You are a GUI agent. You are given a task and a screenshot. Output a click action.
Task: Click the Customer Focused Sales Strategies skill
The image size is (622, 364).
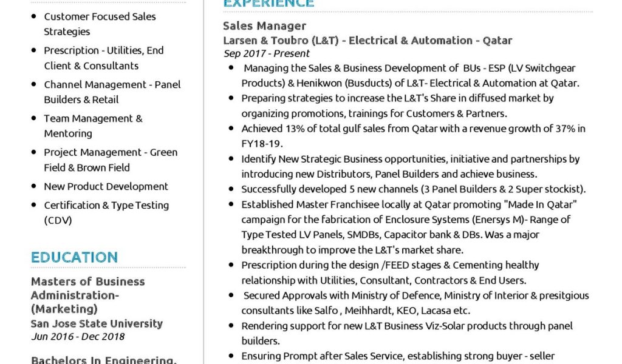click(100, 24)
